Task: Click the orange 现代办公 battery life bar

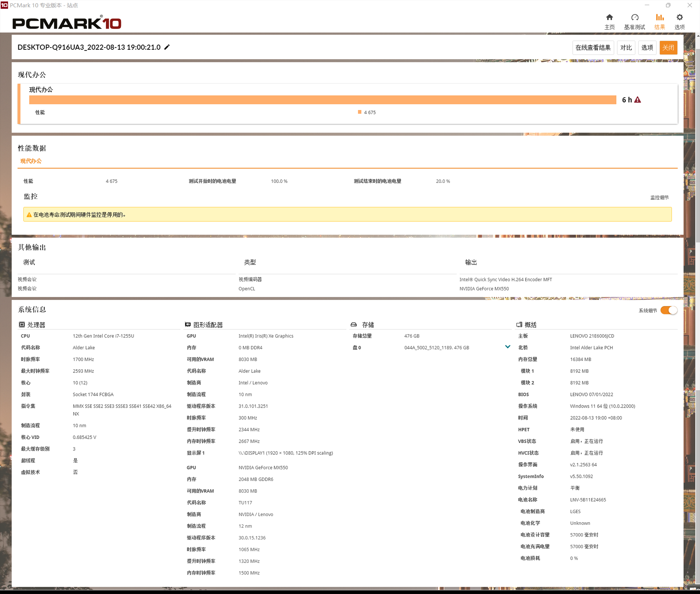Action: click(x=323, y=100)
